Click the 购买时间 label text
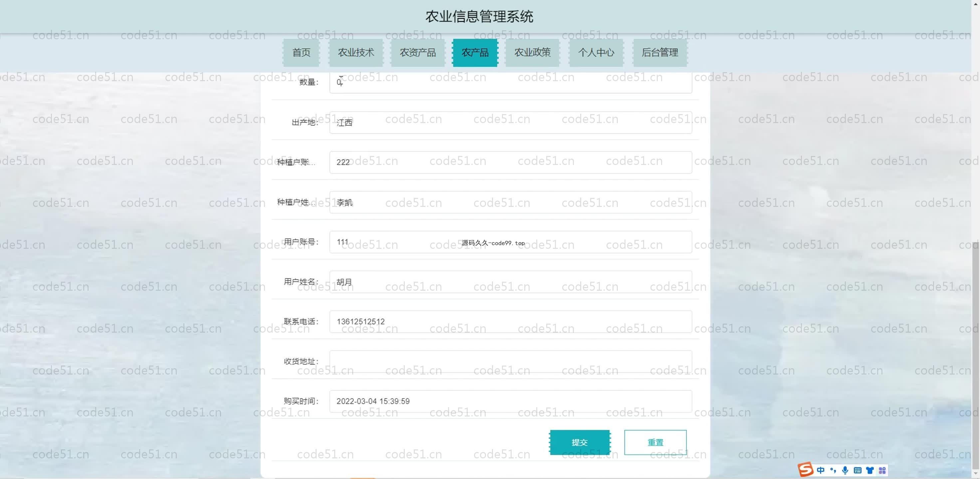980x479 pixels. click(301, 401)
